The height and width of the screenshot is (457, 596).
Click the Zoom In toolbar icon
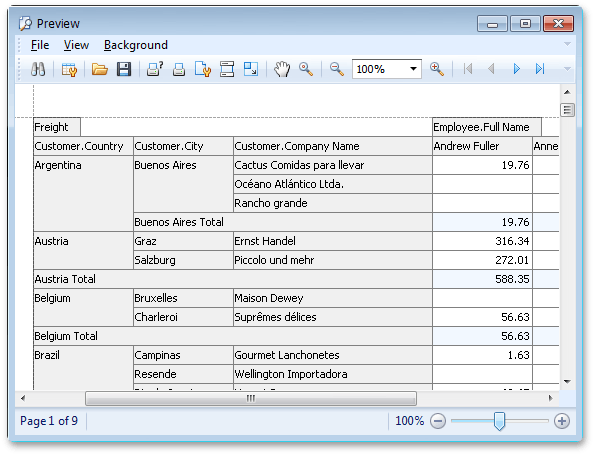pos(437,69)
